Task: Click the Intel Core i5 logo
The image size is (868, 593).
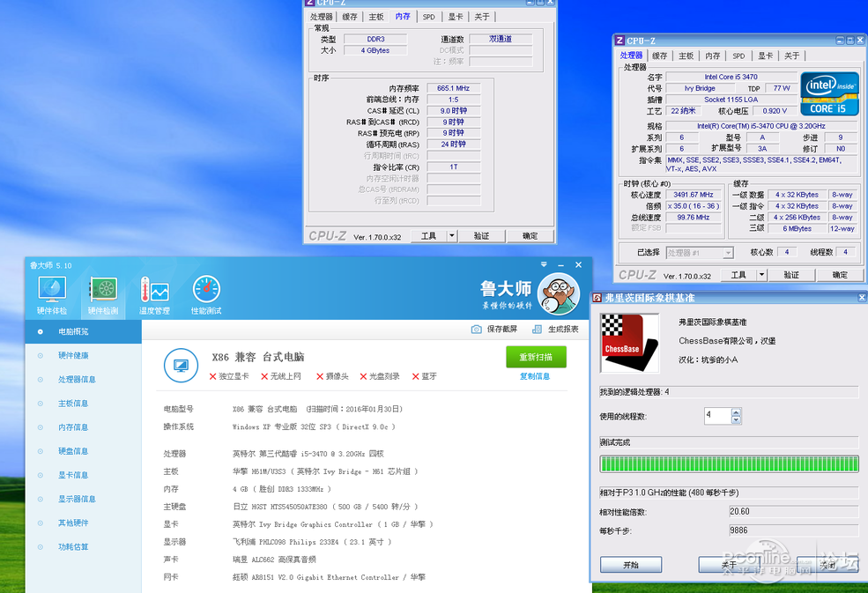Action: pyautogui.click(x=829, y=94)
